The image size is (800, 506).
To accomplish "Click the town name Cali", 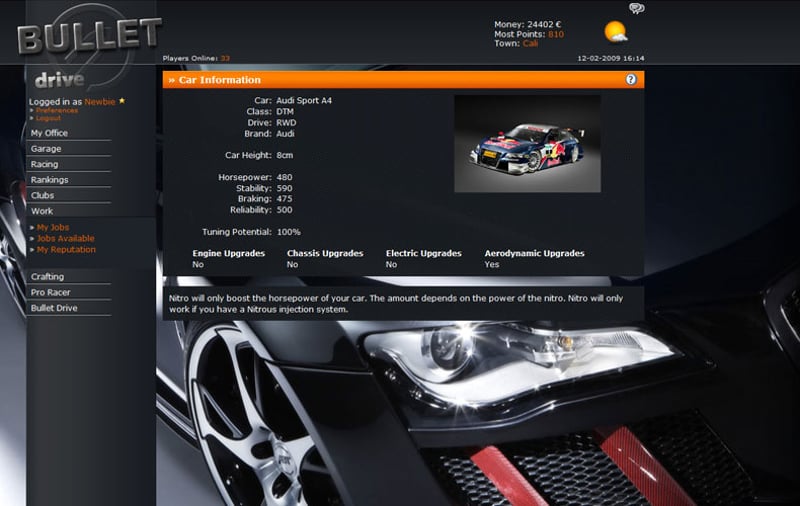I will pos(530,43).
